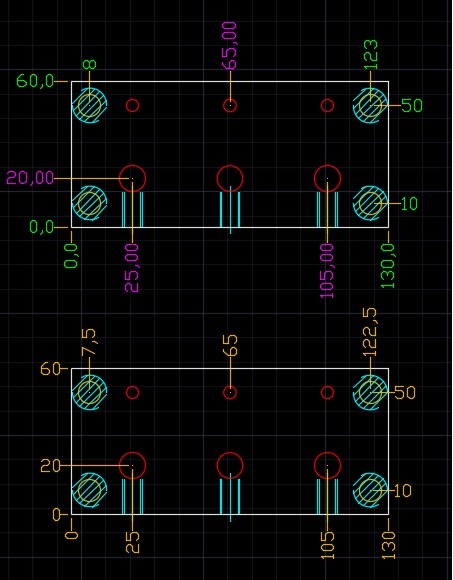Click hatched cyan hole beside the orange 10
The image size is (453, 580).
(x=371, y=490)
